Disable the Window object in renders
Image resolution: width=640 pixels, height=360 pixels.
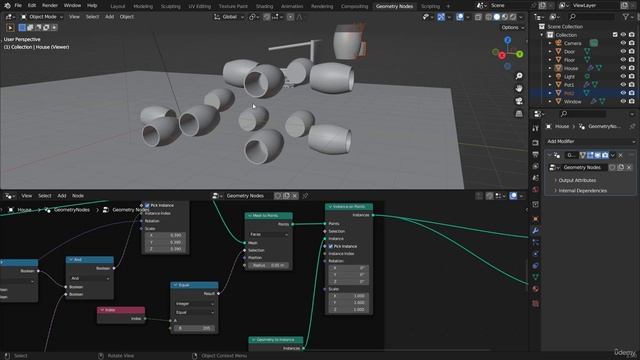point(632,101)
